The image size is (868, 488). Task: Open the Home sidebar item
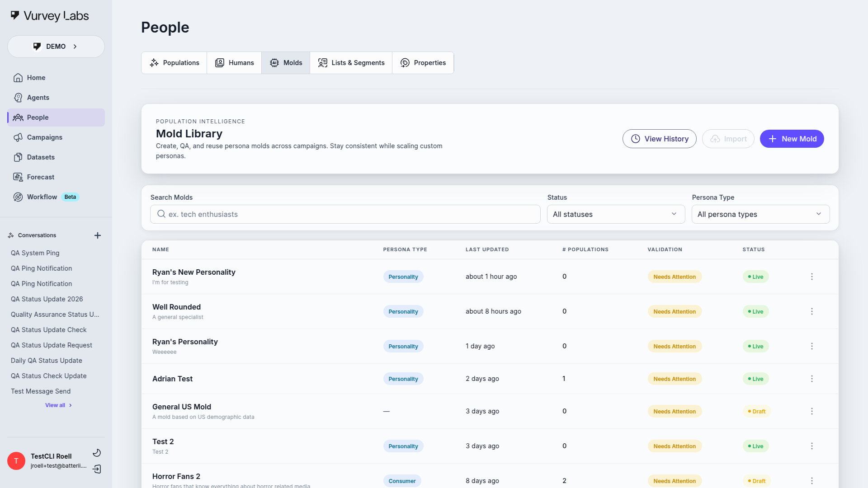(x=36, y=78)
